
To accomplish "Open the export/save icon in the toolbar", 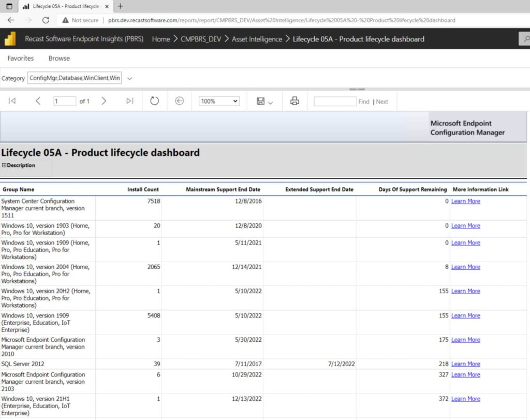I will pos(261,101).
